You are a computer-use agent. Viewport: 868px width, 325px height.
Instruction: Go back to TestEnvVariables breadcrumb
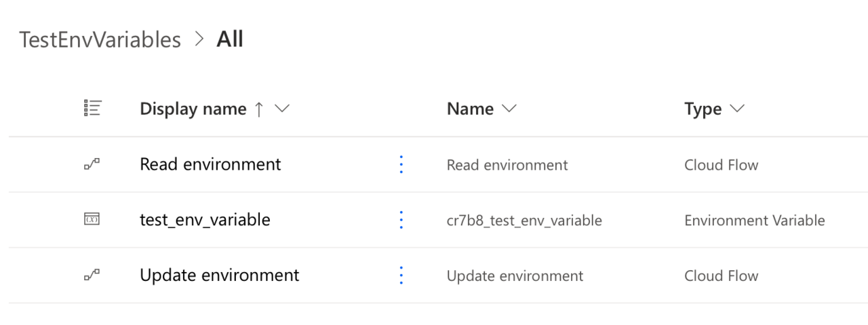click(x=100, y=40)
